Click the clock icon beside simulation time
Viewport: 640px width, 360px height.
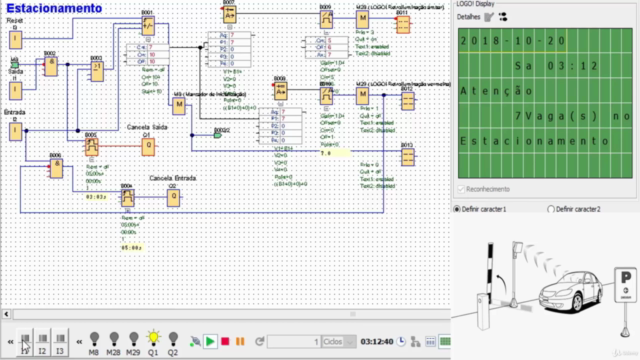pos(401,341)
